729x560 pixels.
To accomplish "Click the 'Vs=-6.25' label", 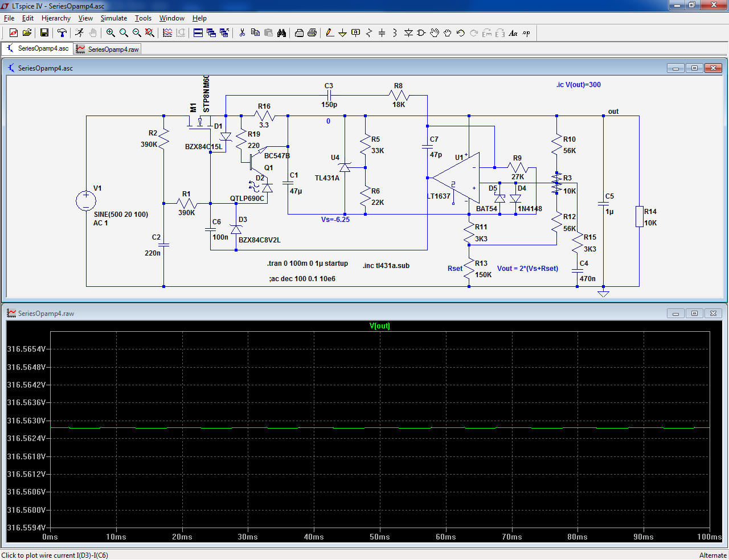I will [335, 220].
